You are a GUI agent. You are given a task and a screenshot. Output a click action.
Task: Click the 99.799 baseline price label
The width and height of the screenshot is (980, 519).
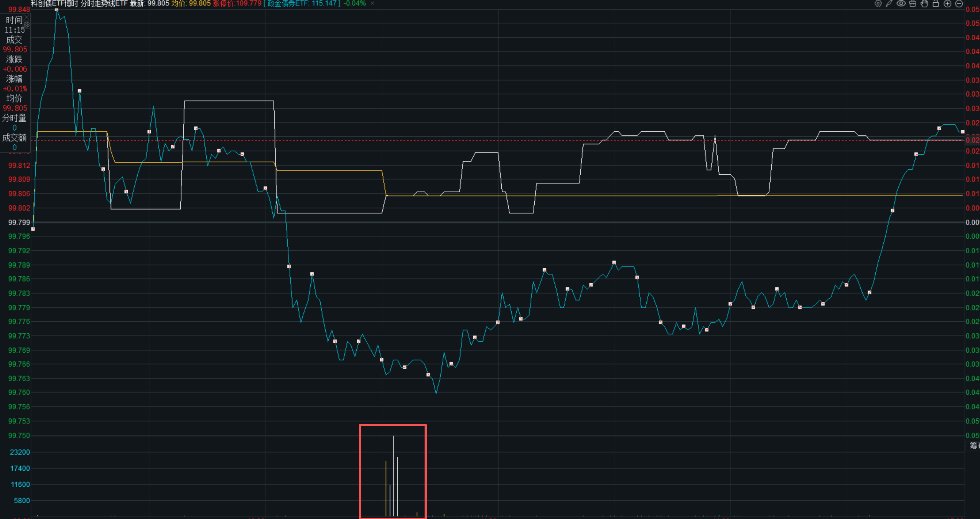19,222
